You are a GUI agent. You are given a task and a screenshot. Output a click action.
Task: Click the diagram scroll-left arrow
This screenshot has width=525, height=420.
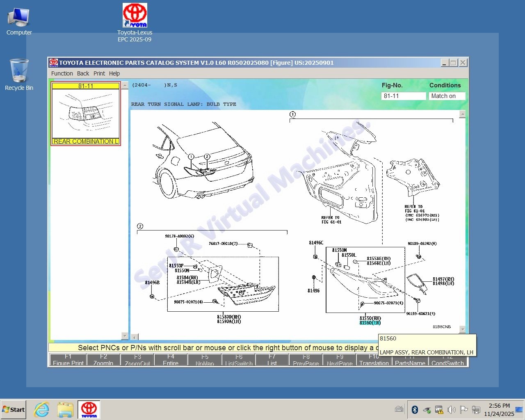tap(135, 337)
